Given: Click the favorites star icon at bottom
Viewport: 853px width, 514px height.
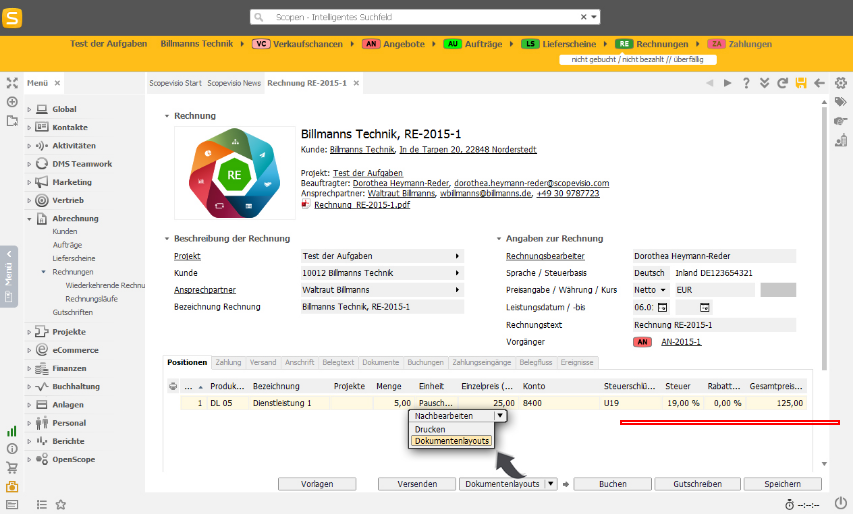Looking at the screenshot, I should coord(61,505).
